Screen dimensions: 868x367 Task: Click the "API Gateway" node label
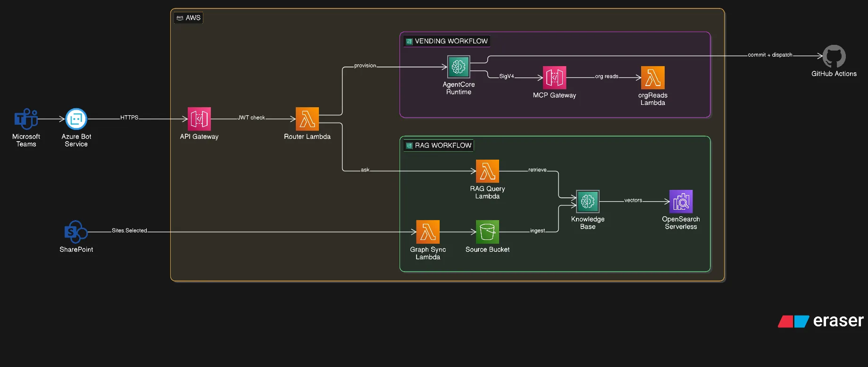[x=199, y=137]
